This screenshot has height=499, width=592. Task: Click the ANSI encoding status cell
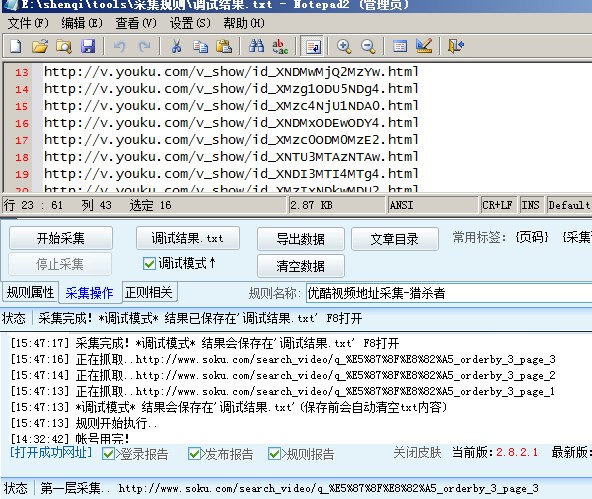pyautogui.click(x=432, y=205)
